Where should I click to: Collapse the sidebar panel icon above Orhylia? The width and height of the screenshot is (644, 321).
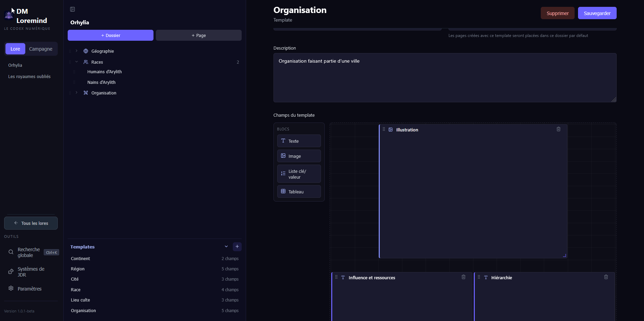[72, 9]
